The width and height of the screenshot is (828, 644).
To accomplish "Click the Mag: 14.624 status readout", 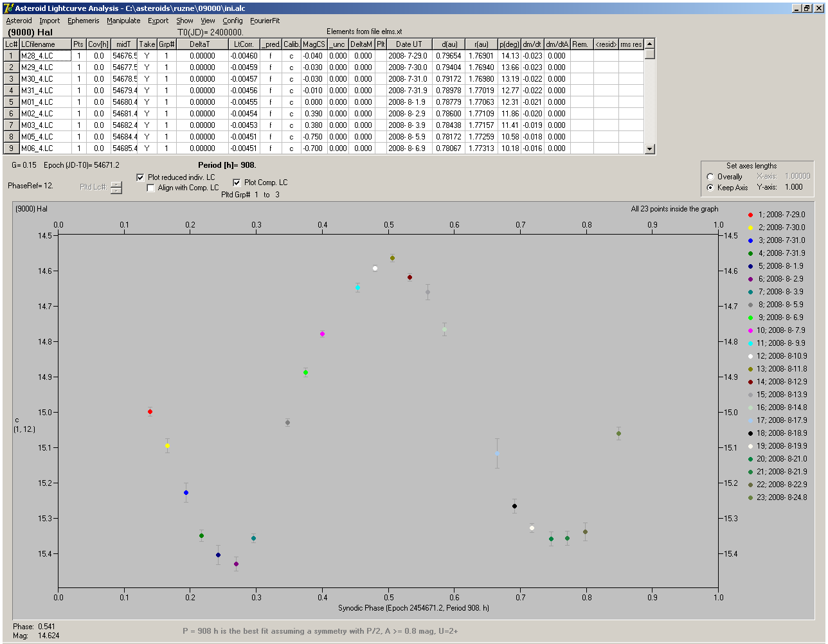I will point(36,635).
